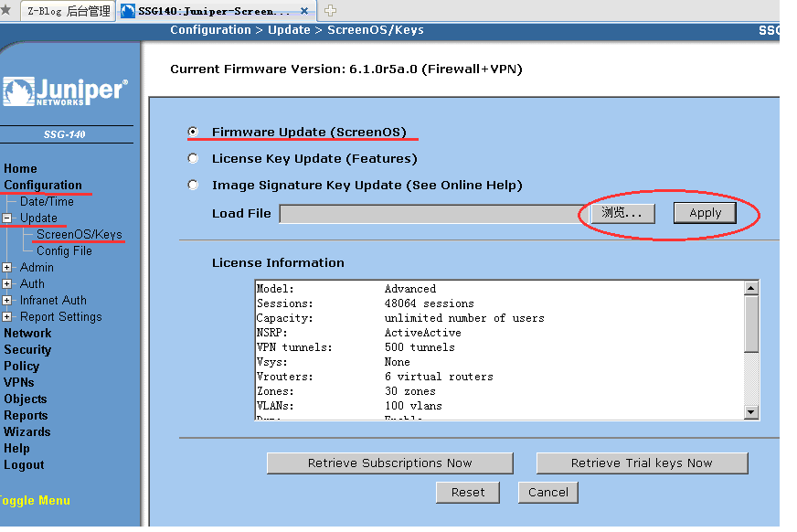Image resolution: width=797 pixels, height=532 pixels.
Task: Open the Infranet Auth tree item
Action: click(x=53, y=301)
